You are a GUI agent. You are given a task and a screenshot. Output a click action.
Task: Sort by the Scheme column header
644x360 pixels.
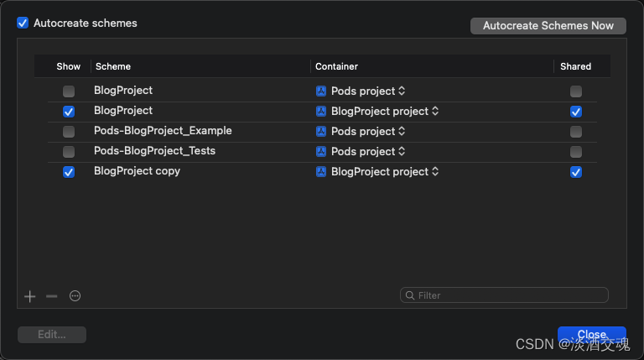click(x=113, y=66)
